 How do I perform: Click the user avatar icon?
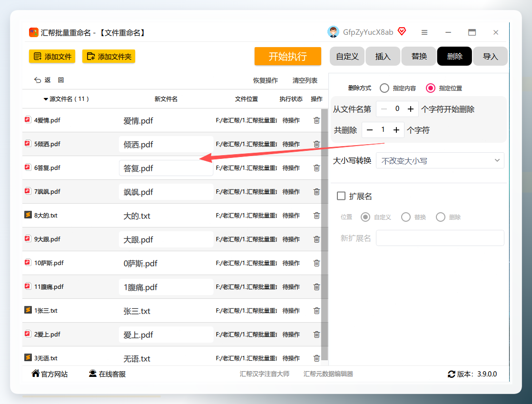(x=333, y=32)
